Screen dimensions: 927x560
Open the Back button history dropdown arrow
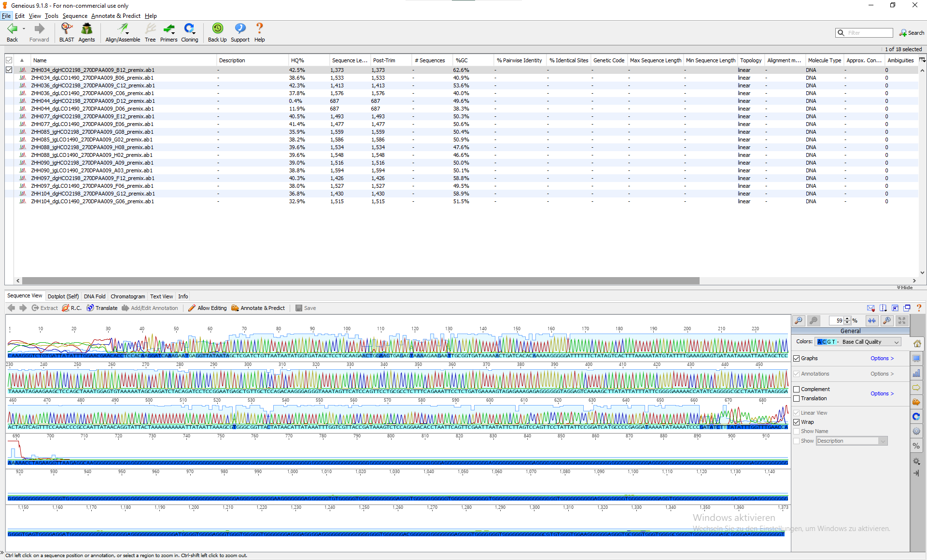tap(24, 29)
